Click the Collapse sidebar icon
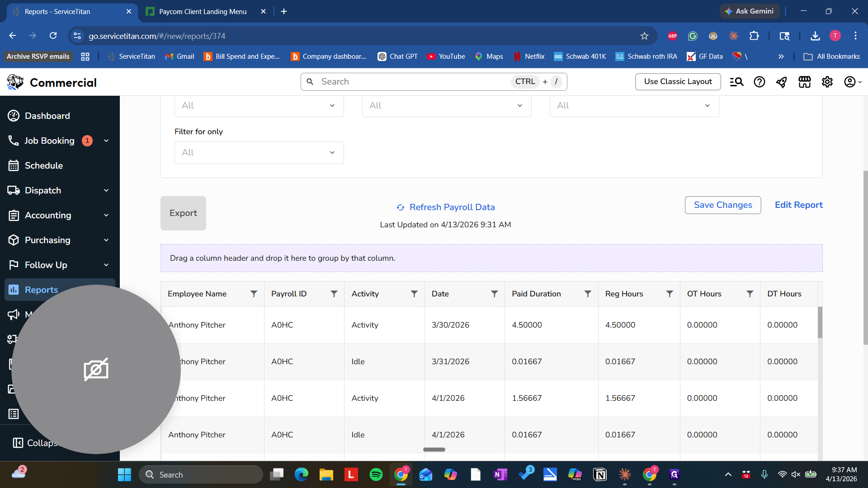Image resolution: width=868 pixels, height=488 pixels. click(x=19, y=443)
